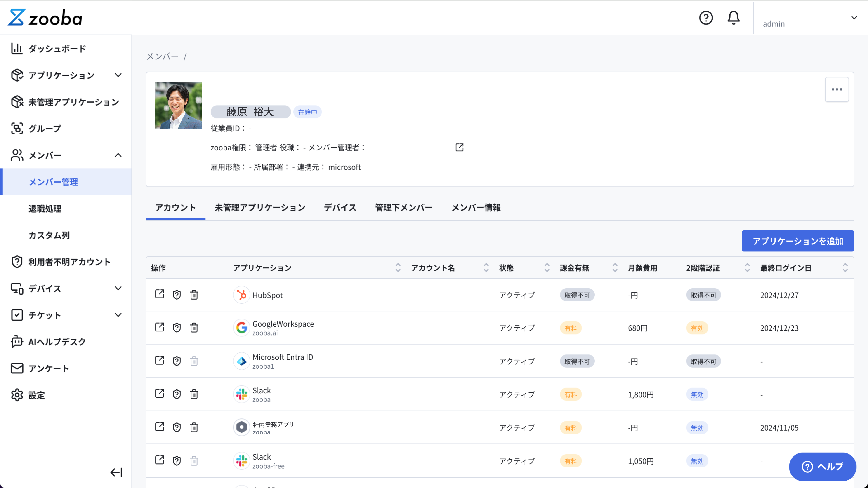This screenshot has width=868, height=488.
Task: Select メンバー管理 in the sidebar
Action: point(66,181)
